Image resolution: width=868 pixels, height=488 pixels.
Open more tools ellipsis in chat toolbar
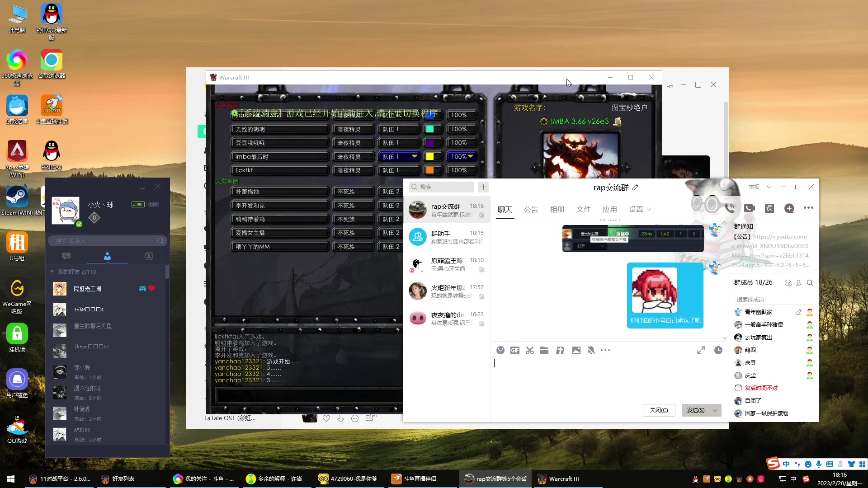(605, 350)
